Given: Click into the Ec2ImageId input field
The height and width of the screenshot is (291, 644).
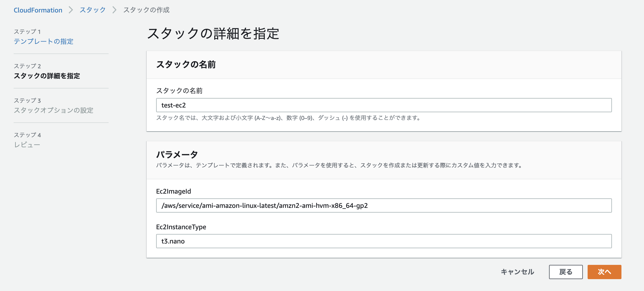Looking at the screenshot, I should pos(384,205).
